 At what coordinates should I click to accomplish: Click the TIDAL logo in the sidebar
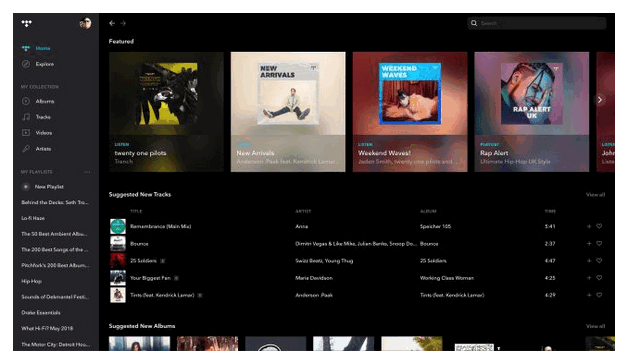point(26,24)
